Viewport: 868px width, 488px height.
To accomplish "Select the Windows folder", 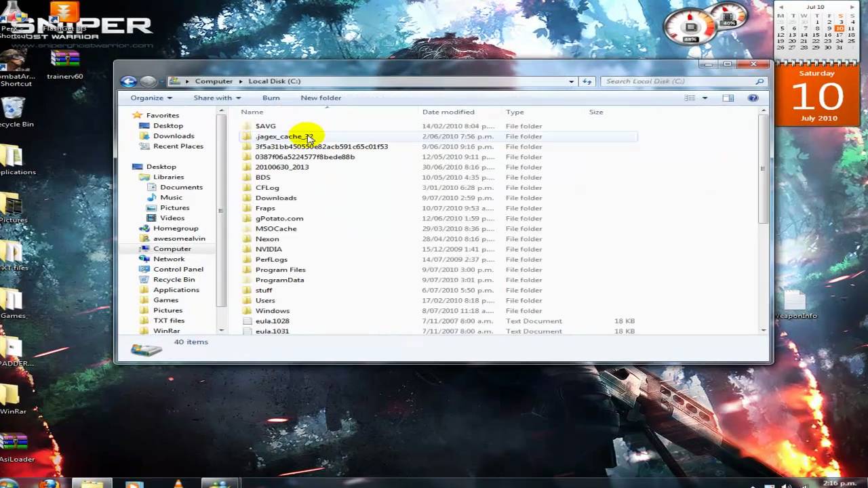I will [272, 310].
